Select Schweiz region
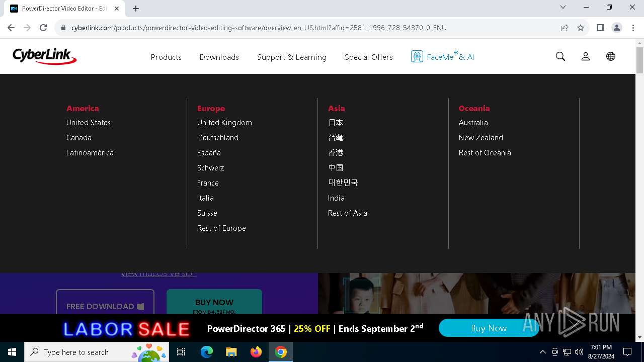644x362 pixels. coord(211,168)
